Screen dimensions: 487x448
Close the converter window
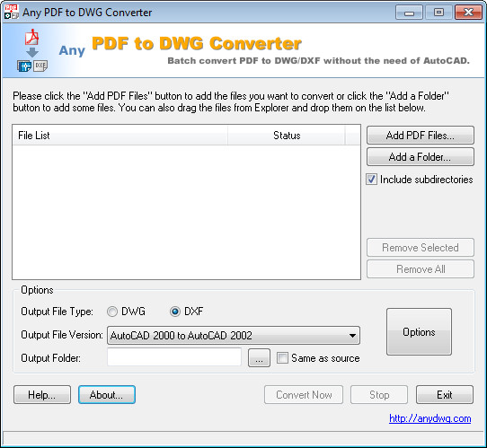tap(468, 13)
